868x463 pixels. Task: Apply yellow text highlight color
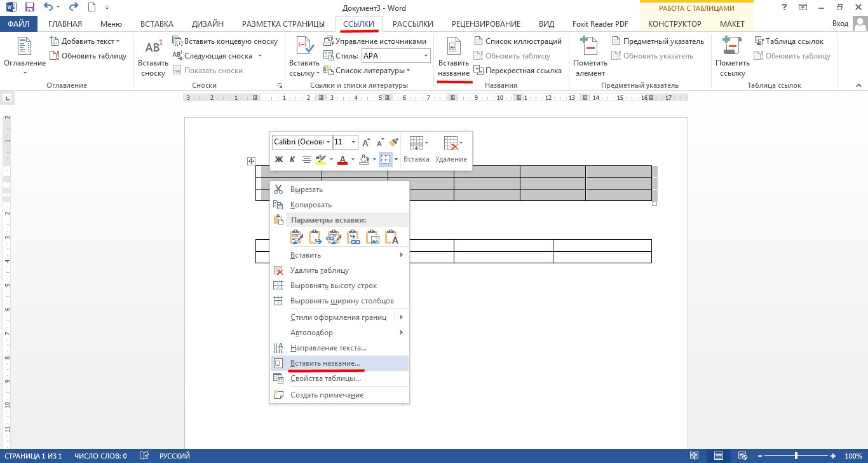coord(321,160)
